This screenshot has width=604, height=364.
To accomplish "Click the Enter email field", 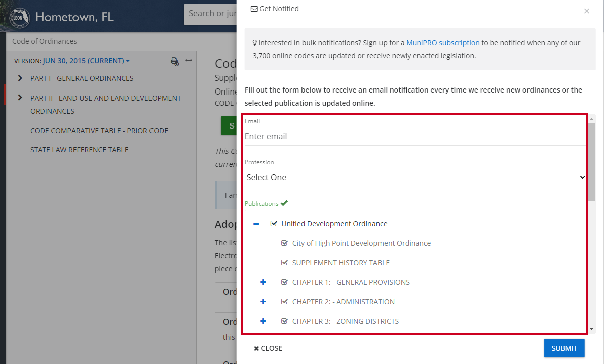I will (416, 136).
